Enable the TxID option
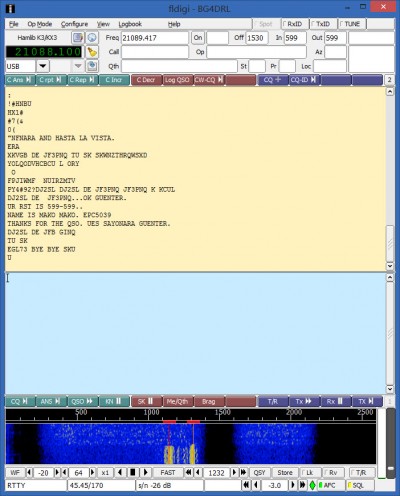This screenshot has height=496, width=400. click(x=323, y=24)
